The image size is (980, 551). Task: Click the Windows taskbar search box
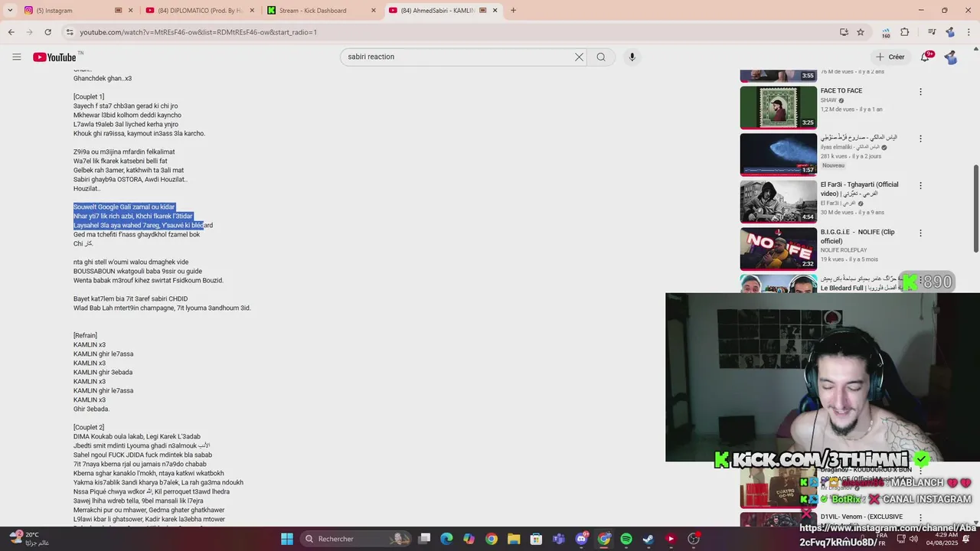(354, 539)
